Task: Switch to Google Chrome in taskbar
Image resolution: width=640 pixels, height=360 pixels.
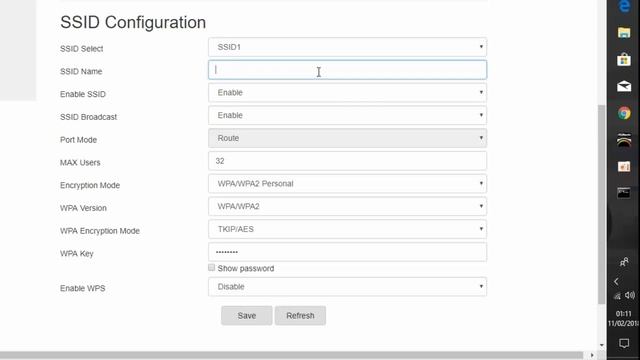Action: (x=624, y=113)
